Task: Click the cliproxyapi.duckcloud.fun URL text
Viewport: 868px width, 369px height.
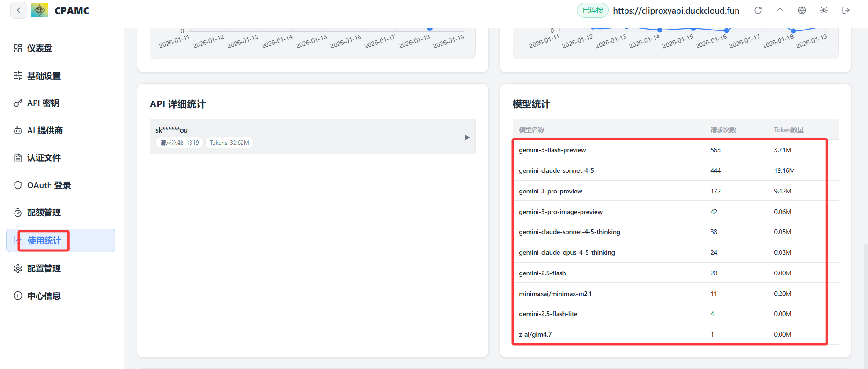Action: click(676, 10)
